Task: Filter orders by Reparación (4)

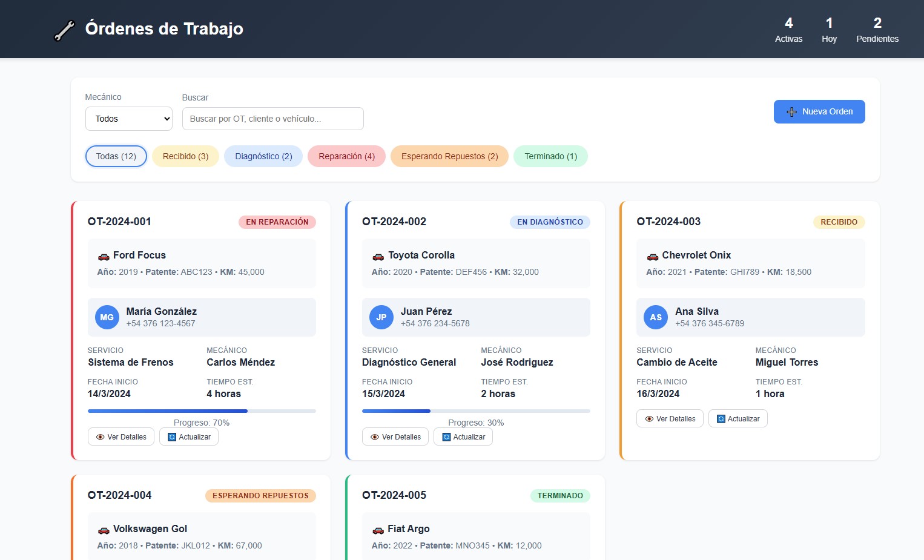Action: click(346, 156)
